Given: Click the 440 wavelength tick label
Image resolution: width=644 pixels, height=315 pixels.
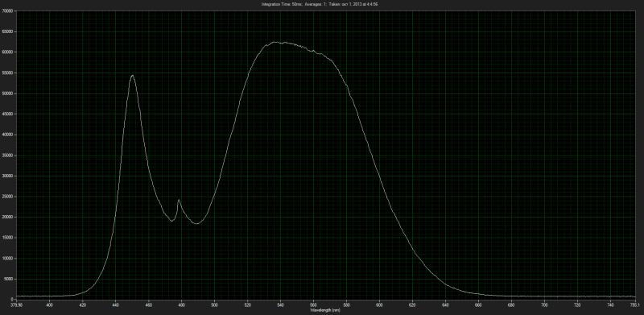Looking at the screenshot, I should coord(115,305).
